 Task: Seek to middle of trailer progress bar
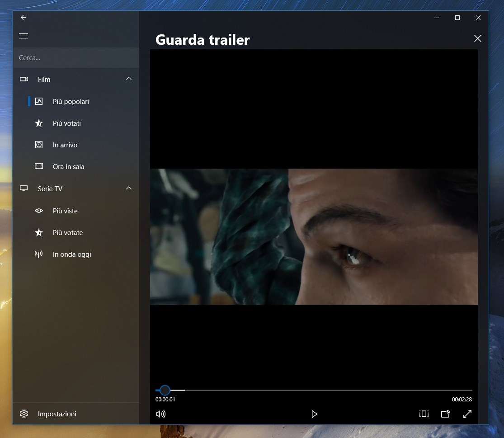314,390
